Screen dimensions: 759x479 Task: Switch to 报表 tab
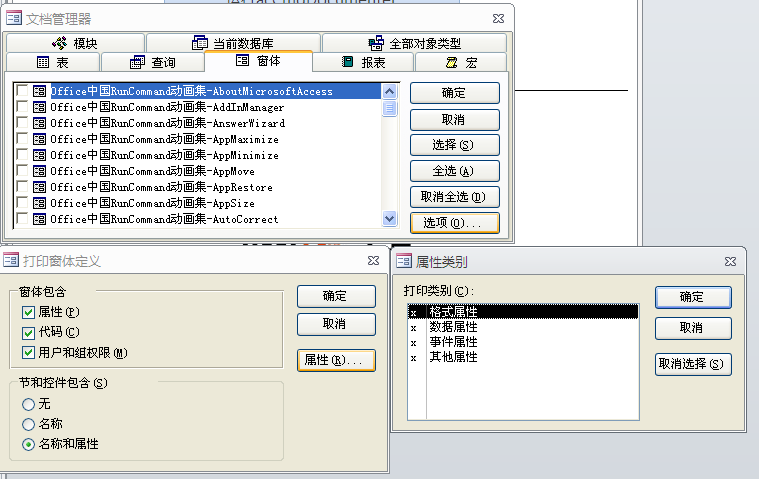point(364,62)
